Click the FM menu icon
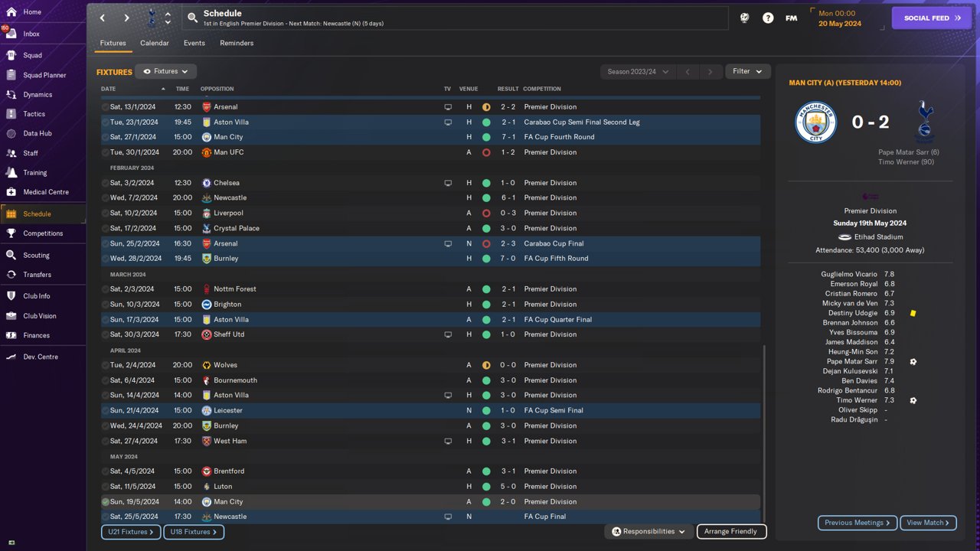Viewport: 980px width, 551px height. 791,18
